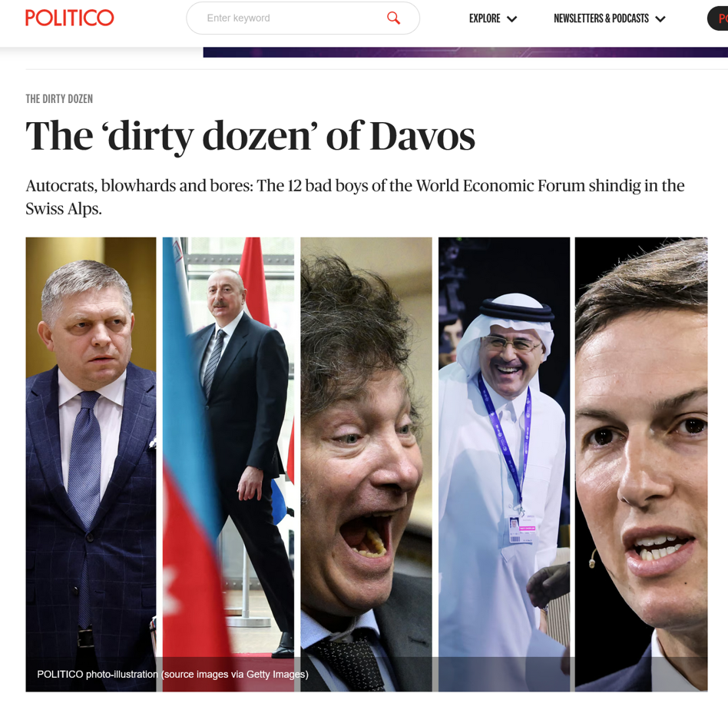Image resolution: width=728 pixels, height=710 pixels.
Task: Focus the Enter keyword search field
Action: click(303, 18)
